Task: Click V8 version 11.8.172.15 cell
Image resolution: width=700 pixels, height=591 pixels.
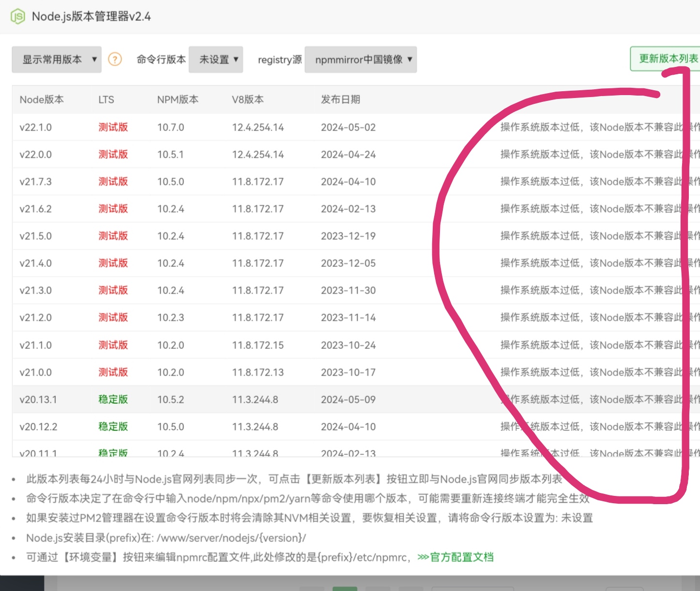Action: point(258,345)
